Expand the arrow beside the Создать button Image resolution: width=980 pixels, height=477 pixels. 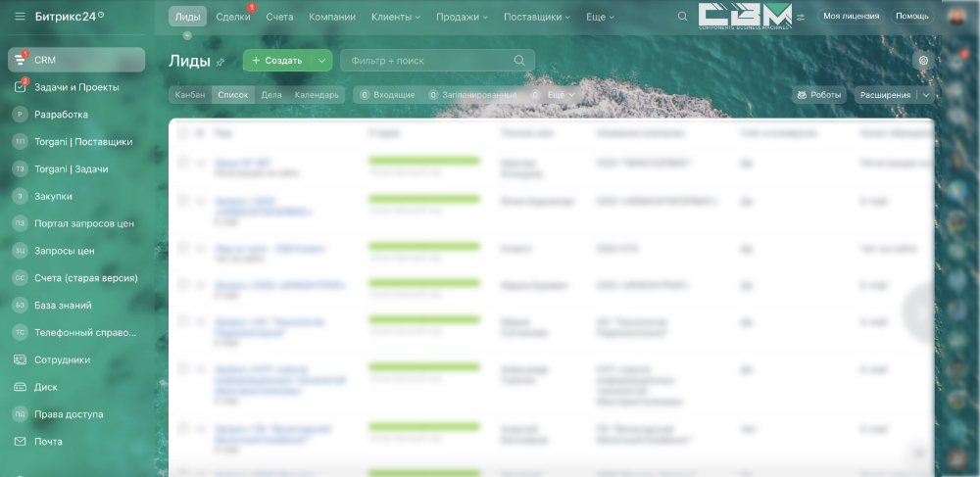322,61
